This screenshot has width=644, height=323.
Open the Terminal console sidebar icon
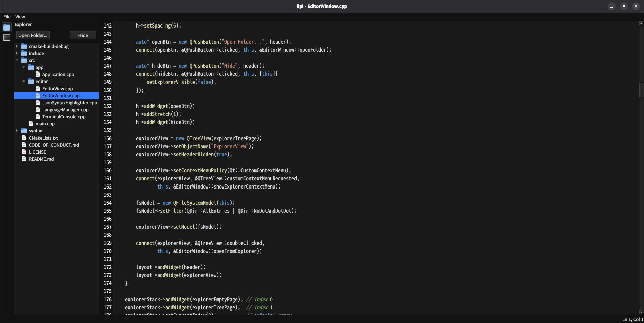[x=7, y=38]
